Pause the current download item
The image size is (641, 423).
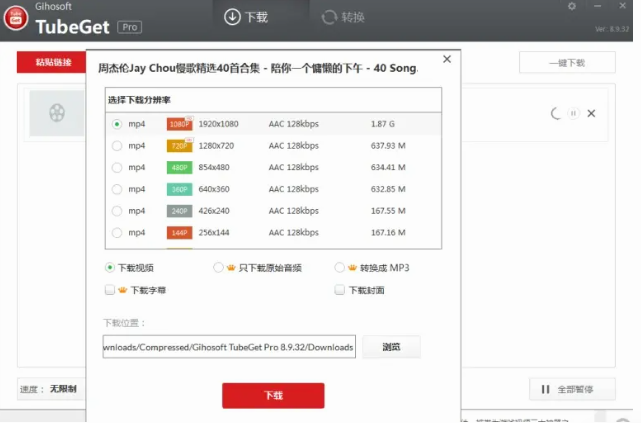tap(573, 113)
